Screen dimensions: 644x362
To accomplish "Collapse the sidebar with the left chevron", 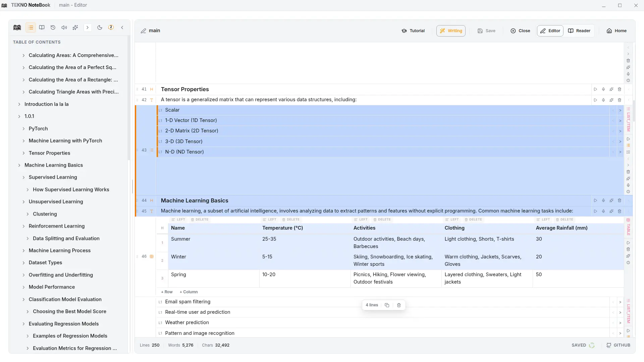I will coord(122,27).
